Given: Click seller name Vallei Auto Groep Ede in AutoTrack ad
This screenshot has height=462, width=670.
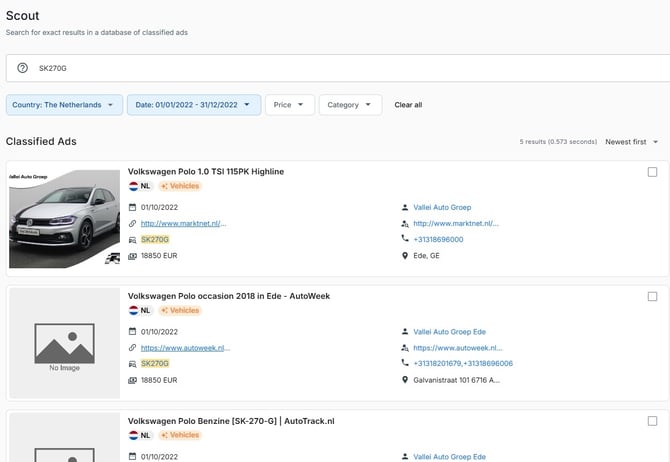Looking at the screenshot, I should pyautogui.click(x=450, y=457).
